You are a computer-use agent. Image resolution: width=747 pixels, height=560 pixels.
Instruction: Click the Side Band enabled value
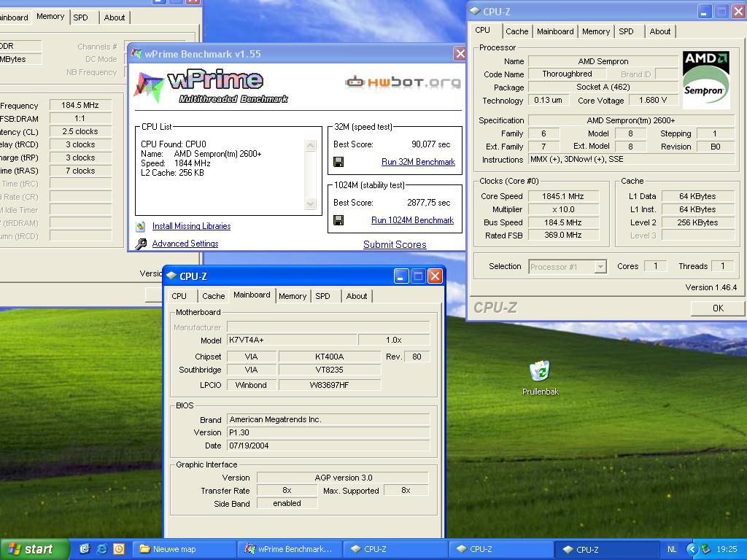point(287,503)
